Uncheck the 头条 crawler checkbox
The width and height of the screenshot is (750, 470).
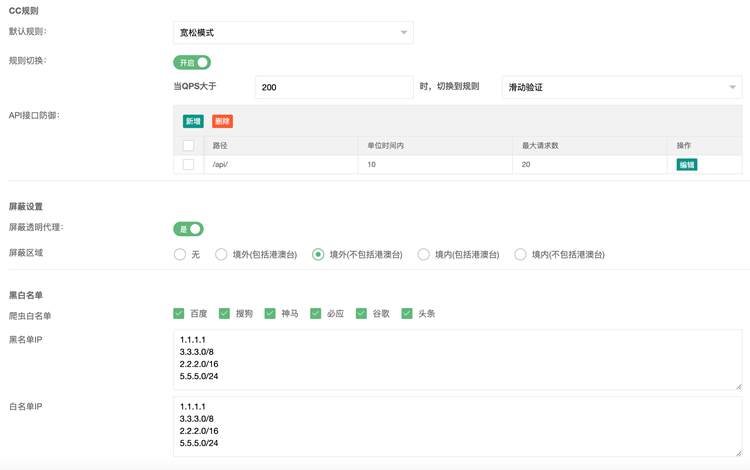[407, 313]
